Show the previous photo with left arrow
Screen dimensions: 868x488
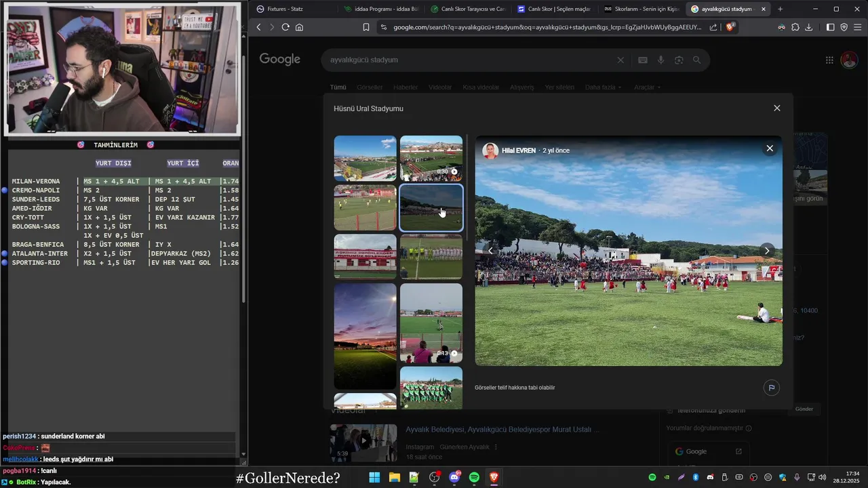(490, 251)
